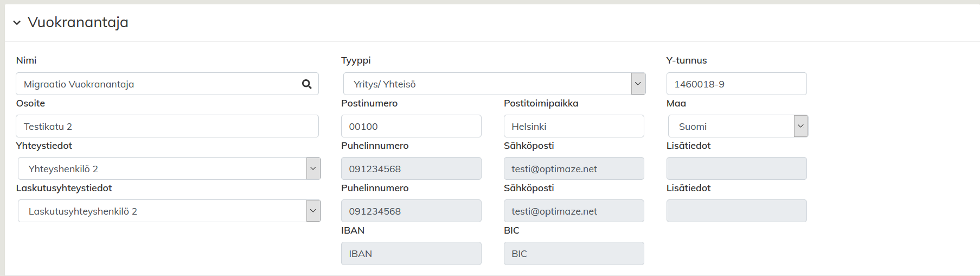Click the Y-tunnus input field
Image resolution: width=980 pixels, height=276 pixels.
[736, 84]
